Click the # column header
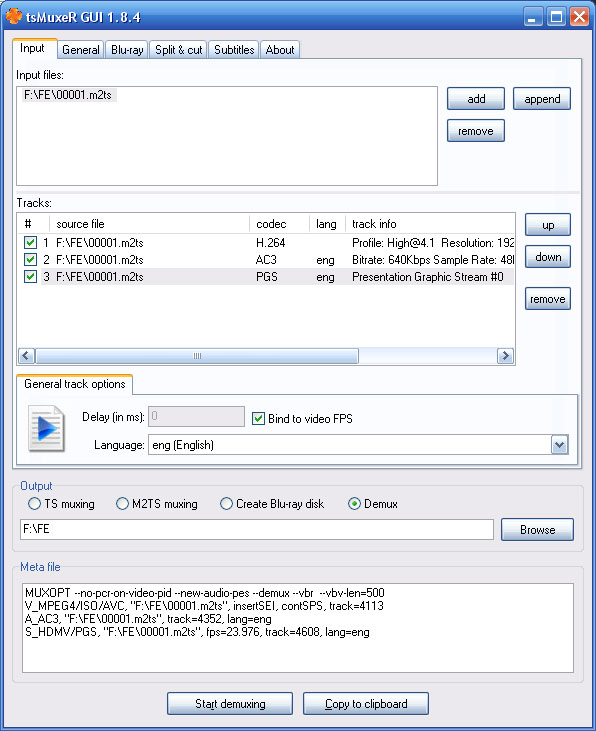 coord(34,224)
